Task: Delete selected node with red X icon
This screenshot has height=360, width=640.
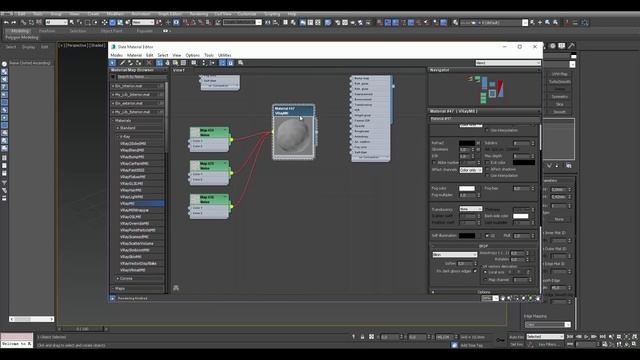Action: 149,63
